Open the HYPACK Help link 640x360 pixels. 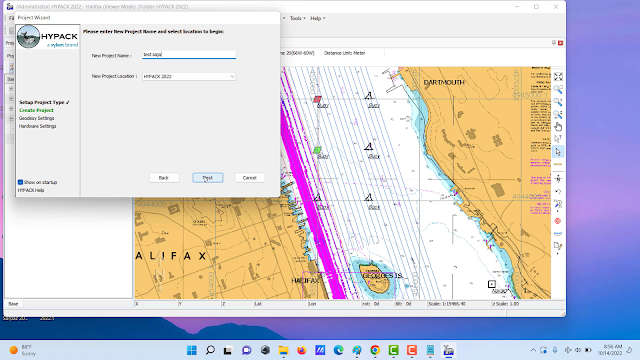point(31,190)
